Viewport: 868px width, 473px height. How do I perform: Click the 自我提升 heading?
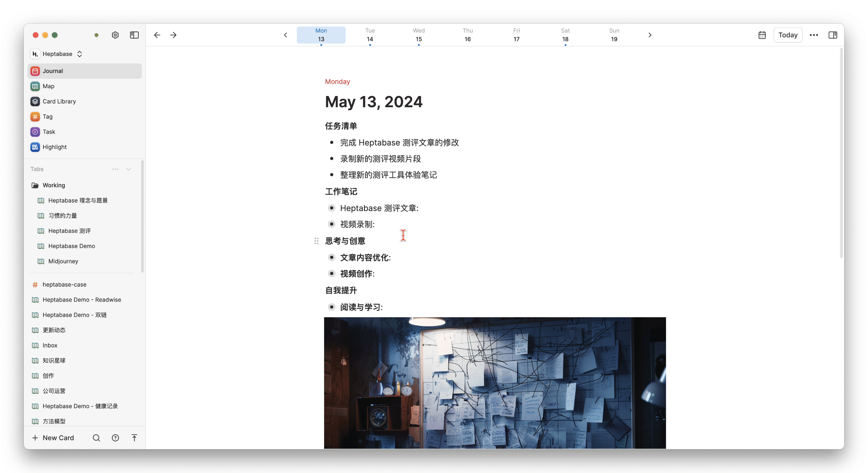pyautogui.click(x=341, y=290)
